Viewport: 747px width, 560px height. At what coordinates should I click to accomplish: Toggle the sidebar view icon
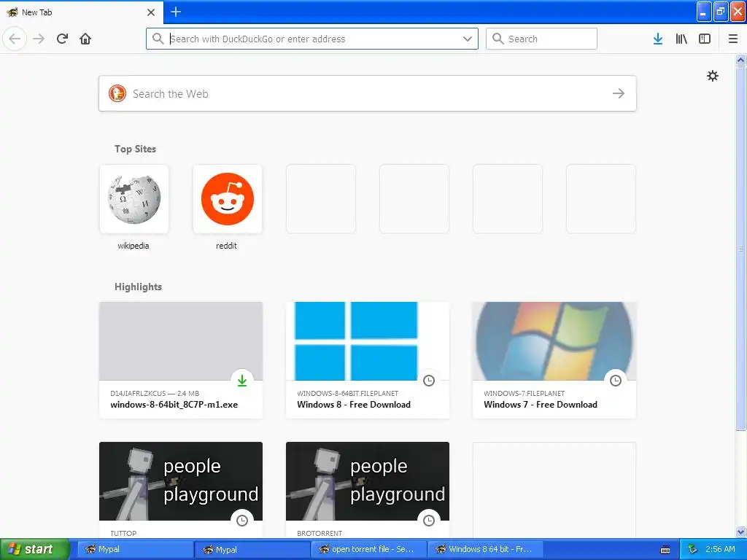pos(705,39)
